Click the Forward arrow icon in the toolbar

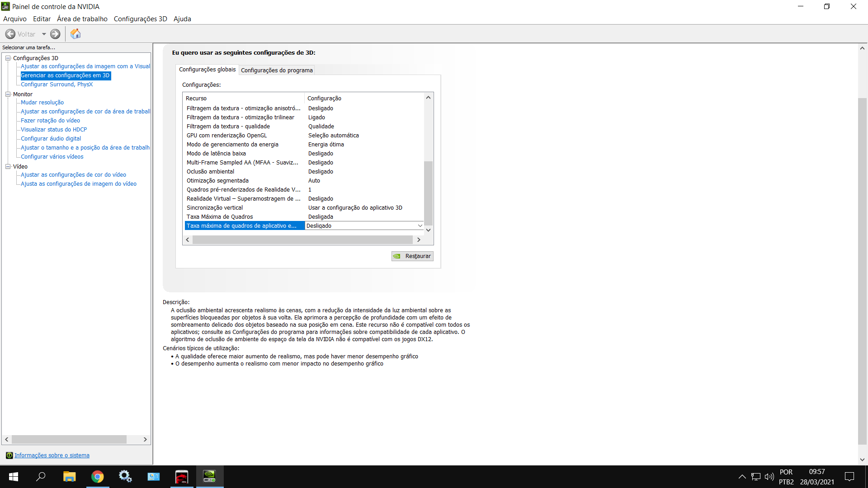[55, 34]
